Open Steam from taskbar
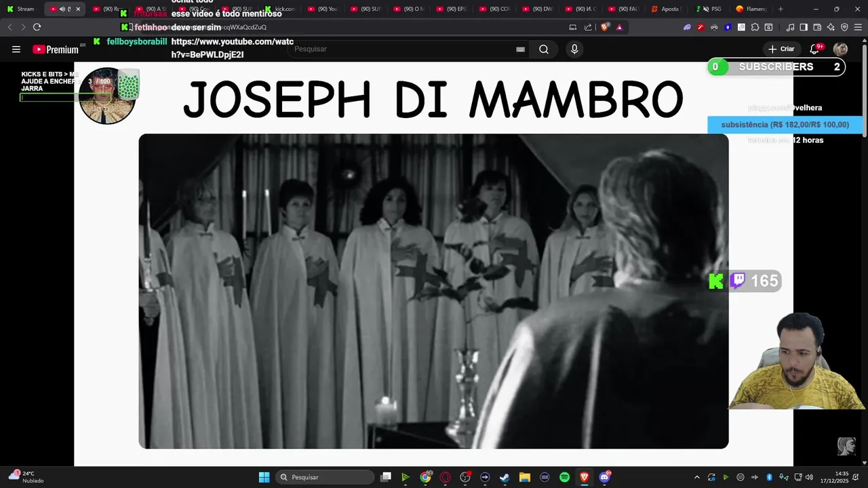This screenshot has height=488, width=868. (505, 477)
